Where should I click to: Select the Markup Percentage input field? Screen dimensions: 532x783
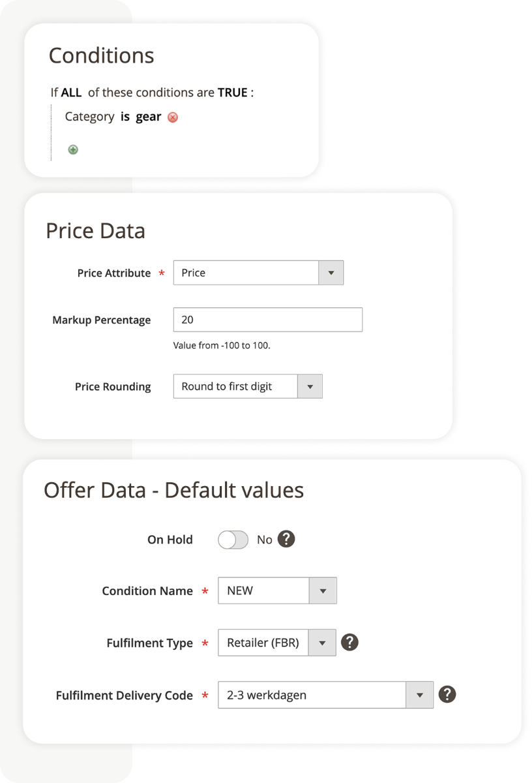(x=267, y=320)
